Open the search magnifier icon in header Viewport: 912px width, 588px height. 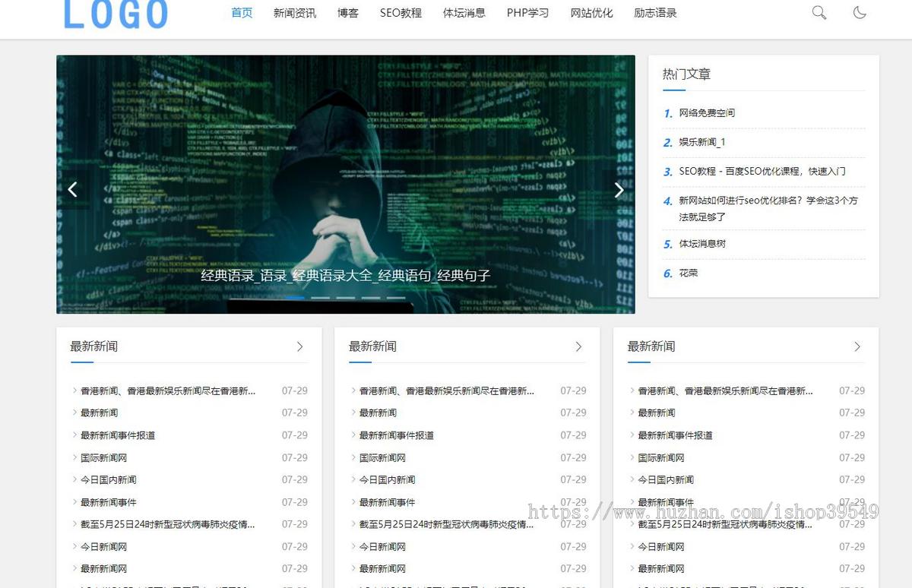tap(819, 12)
